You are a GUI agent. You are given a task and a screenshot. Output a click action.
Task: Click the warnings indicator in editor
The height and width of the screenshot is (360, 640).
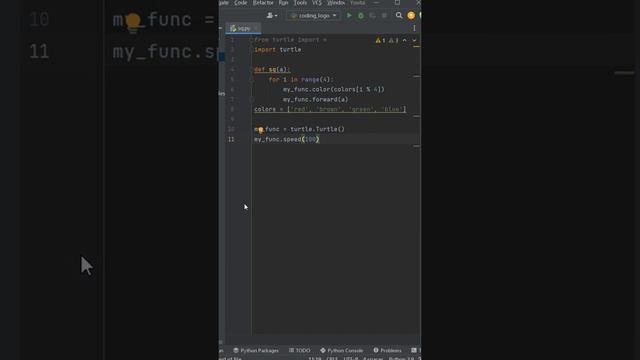click(x=387, y=40)
